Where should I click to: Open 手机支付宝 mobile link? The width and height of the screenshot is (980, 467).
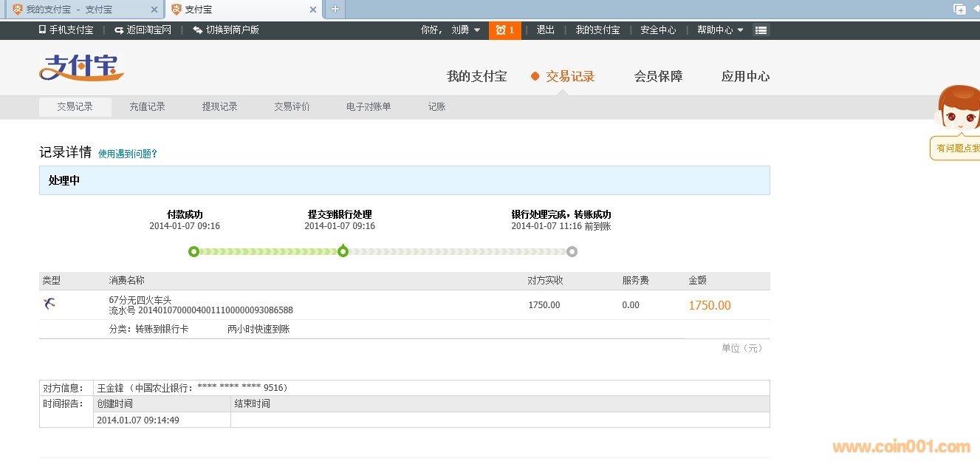(x=66, y=30)
